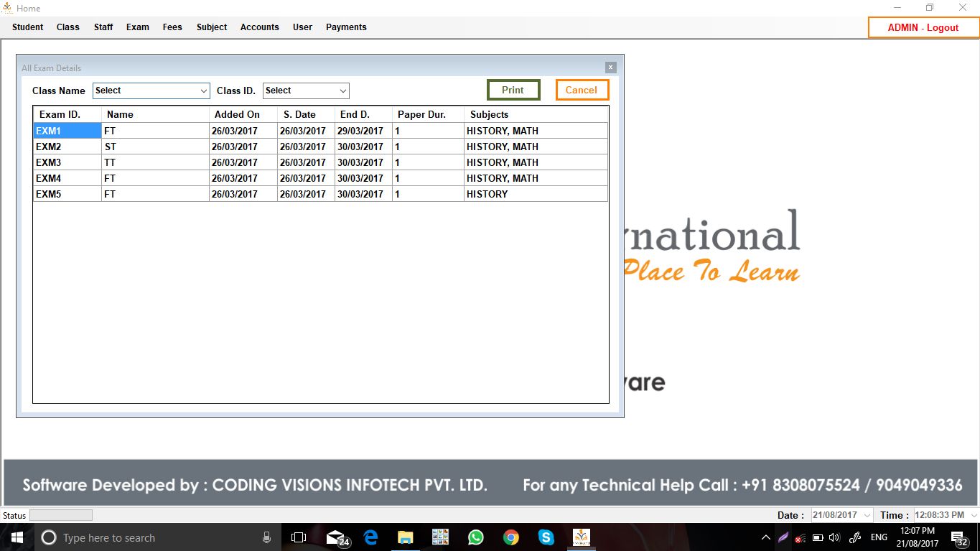Open the Exam menu
This screenshot has width=980, height=551.
click(138, 27)
